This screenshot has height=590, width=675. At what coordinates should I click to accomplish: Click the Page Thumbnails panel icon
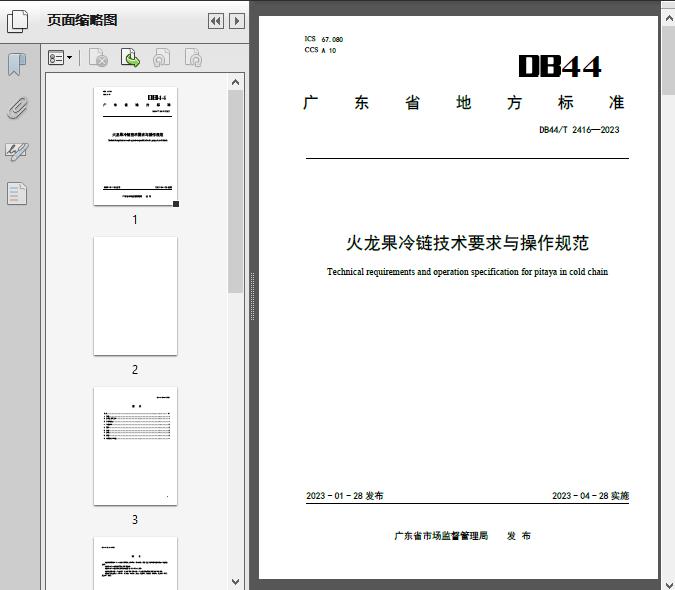coord(17,20)
